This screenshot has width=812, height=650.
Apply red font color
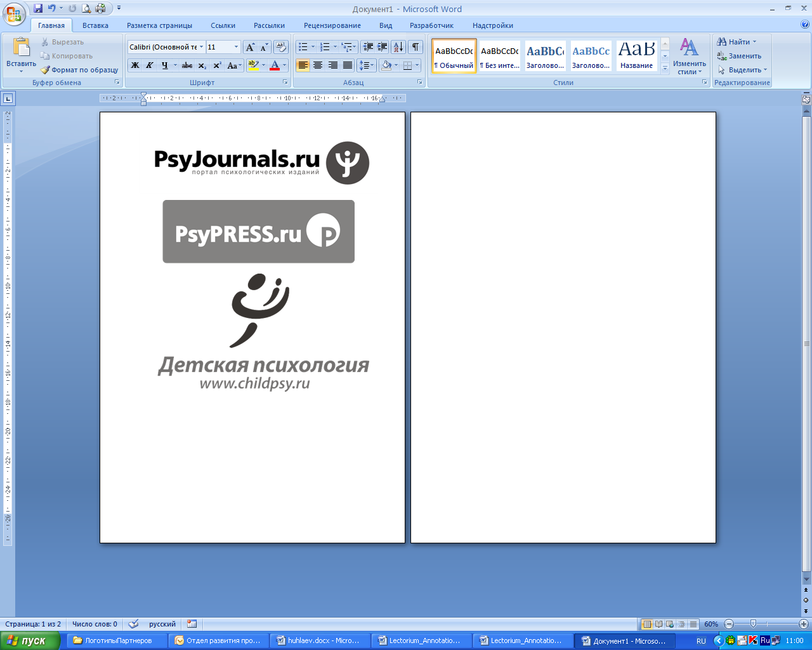pyautogui.click(x=275, y=65)
